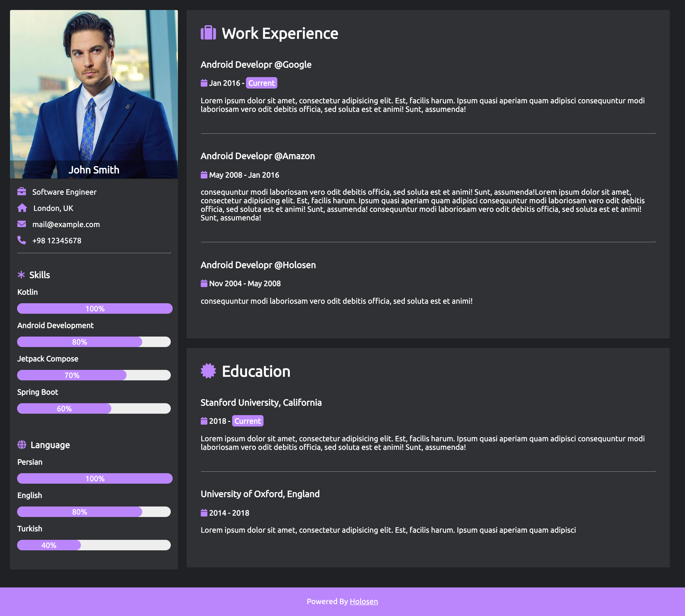Click calendar icon next to 2014 - 2018
Viewport: 685px width, 616px height.
click(x=204, y=513)
